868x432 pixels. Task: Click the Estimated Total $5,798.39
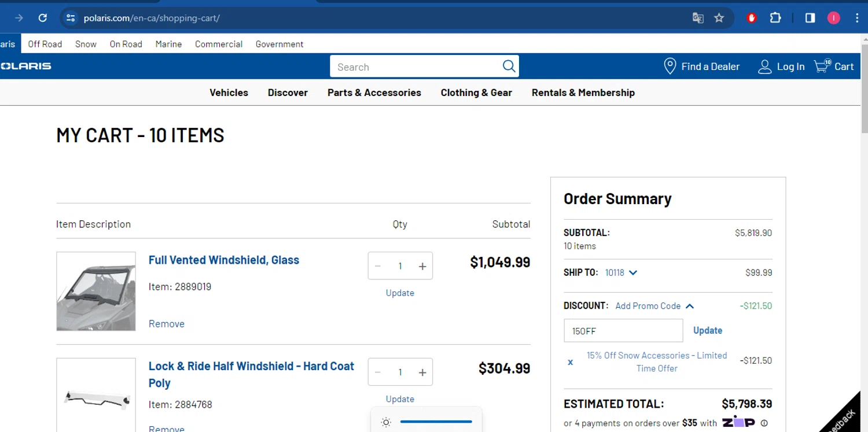tap(746, 404)
